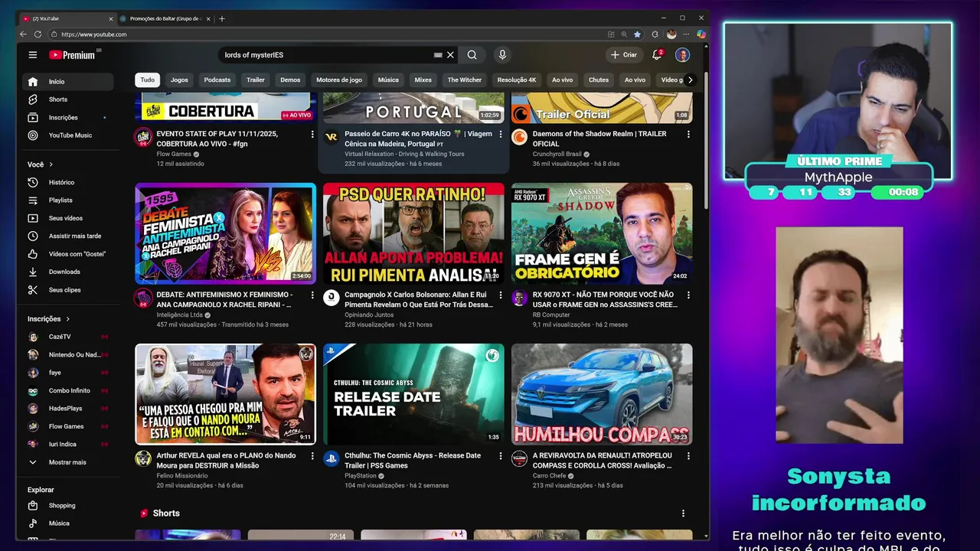Select the Resolução 4K chip
980x551 pixels.
point(517,80)
